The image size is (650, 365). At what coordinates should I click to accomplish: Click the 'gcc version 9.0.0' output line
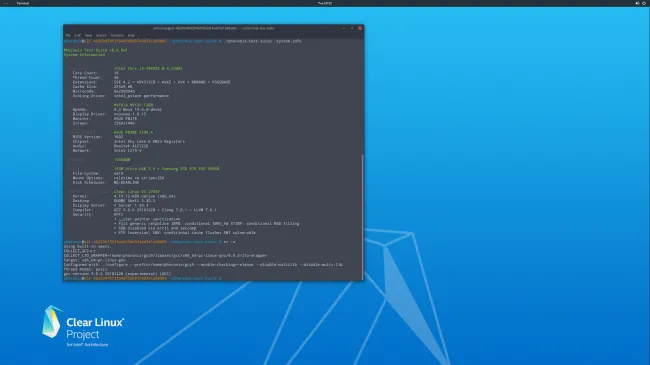(117, 274)
